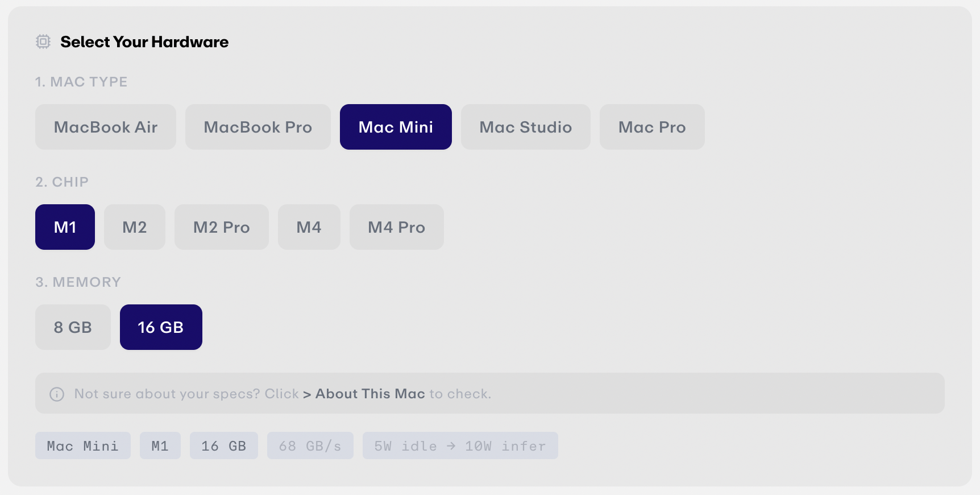Switch chip to M2
Image resolution: width=980 pixels, height=495 pixels.
pos(135,227)
